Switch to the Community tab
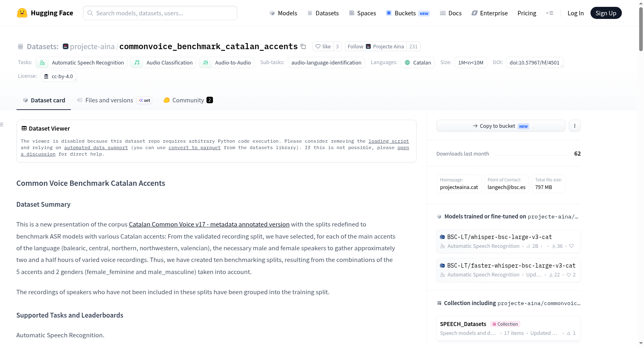This screenshot has width=644, height=347. (x=188, y=100)
